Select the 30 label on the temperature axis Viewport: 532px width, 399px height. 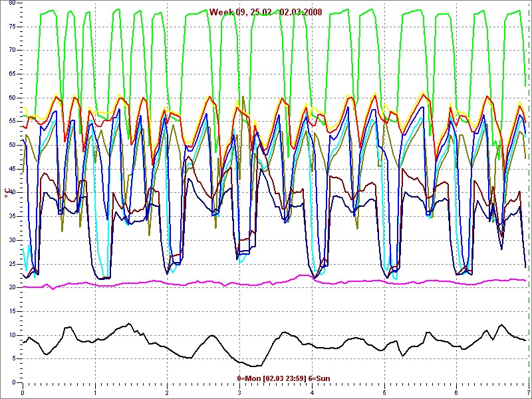12,240
